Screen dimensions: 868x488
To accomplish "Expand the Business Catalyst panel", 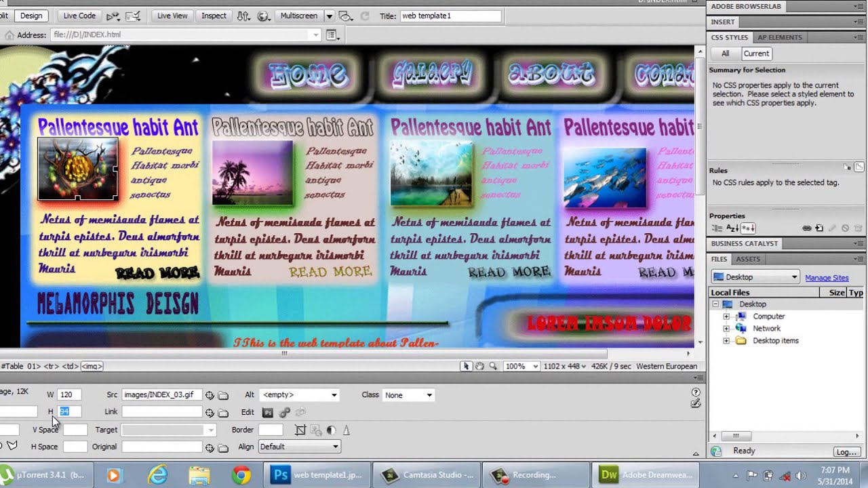I will (744, 243).
